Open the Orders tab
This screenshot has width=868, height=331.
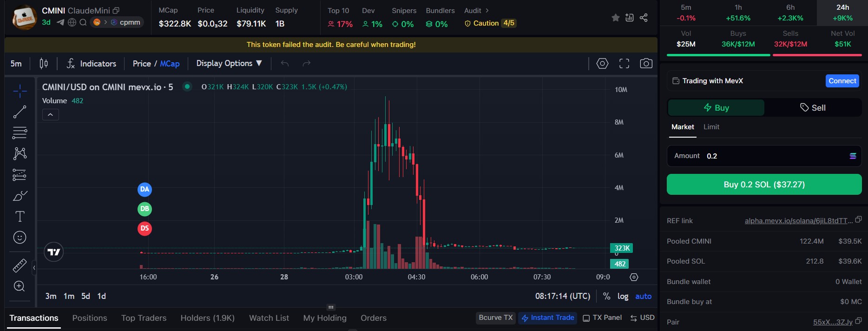click(374, 318)
